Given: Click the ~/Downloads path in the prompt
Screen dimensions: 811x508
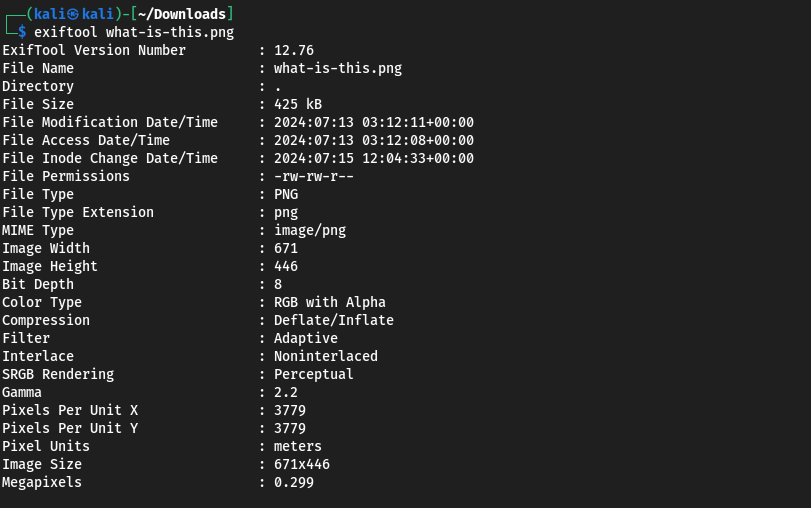Looking at the screenshot, I should click(x=182, y=14).
